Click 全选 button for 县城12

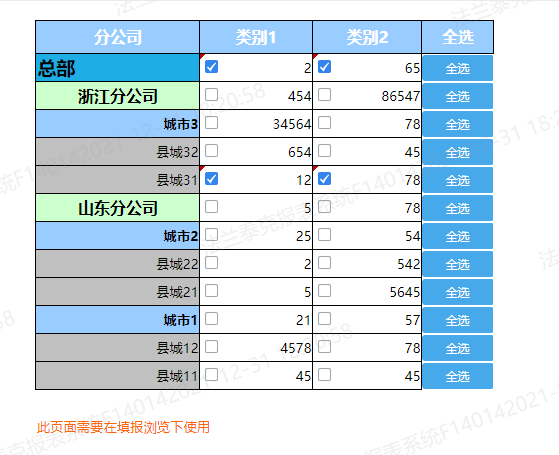click(x=458, y=348)
